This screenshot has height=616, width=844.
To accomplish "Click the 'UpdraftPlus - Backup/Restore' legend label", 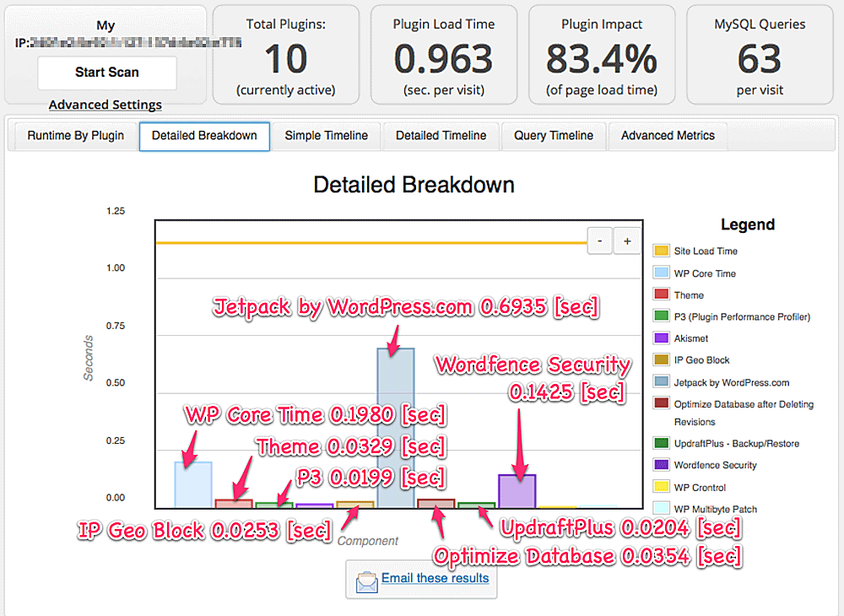I will click(736, 444).
